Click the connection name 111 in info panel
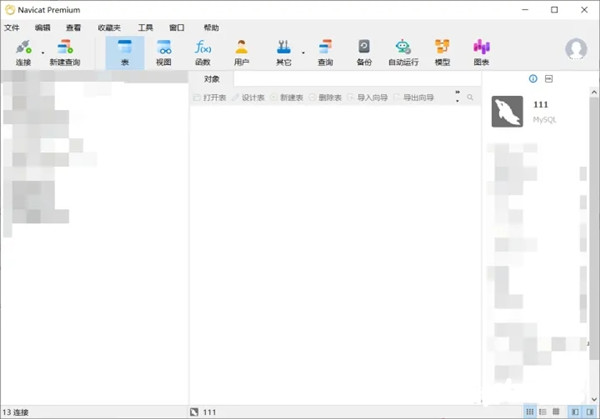 click(x=541, y=104)
